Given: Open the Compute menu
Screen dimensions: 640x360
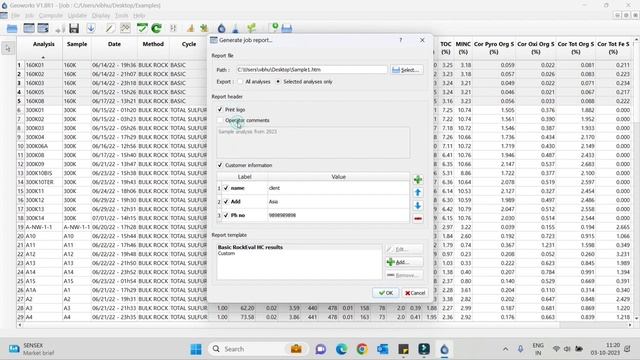Looking at the screenshot, I should click(51, 16).
